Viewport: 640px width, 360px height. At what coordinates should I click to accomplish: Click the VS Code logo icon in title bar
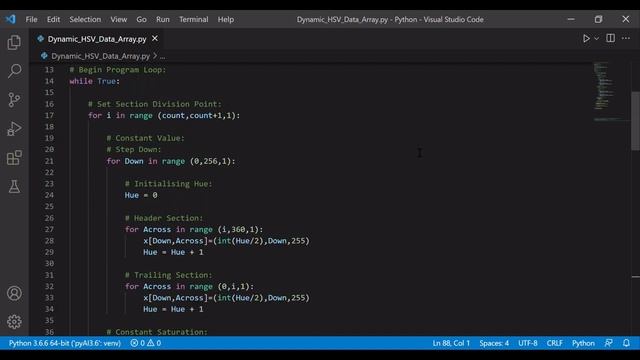point(11,19)
